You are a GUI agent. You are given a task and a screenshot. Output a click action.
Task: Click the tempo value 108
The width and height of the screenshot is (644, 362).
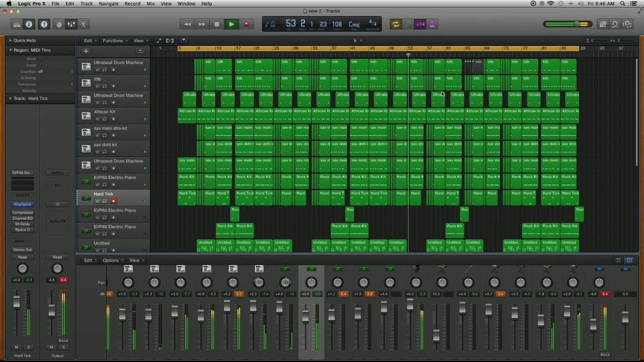tap(337, 24)
